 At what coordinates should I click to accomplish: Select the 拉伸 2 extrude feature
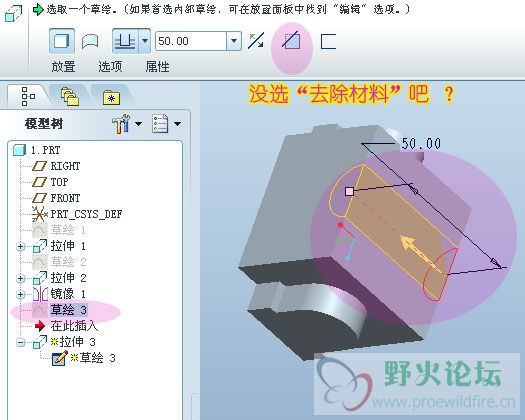coord(69,278)
